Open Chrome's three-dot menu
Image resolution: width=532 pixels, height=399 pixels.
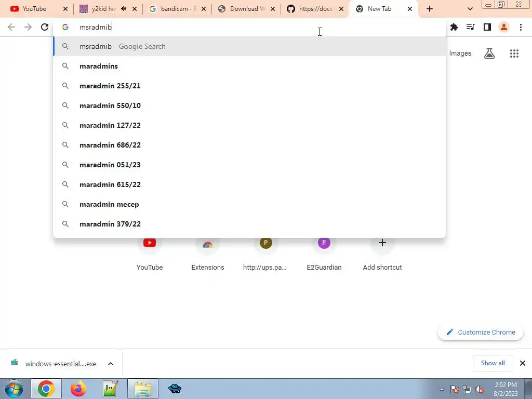coord(521,27)
